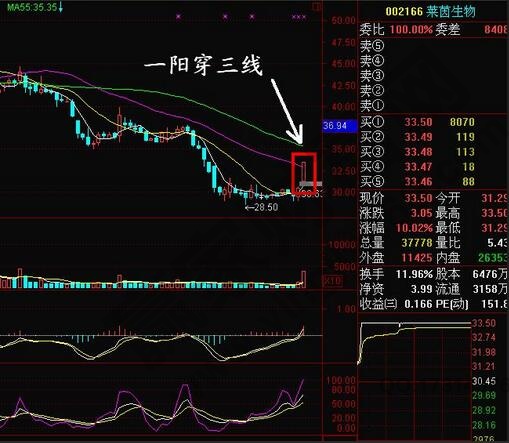Click the 买① bid volume 8070

point(462,122)
